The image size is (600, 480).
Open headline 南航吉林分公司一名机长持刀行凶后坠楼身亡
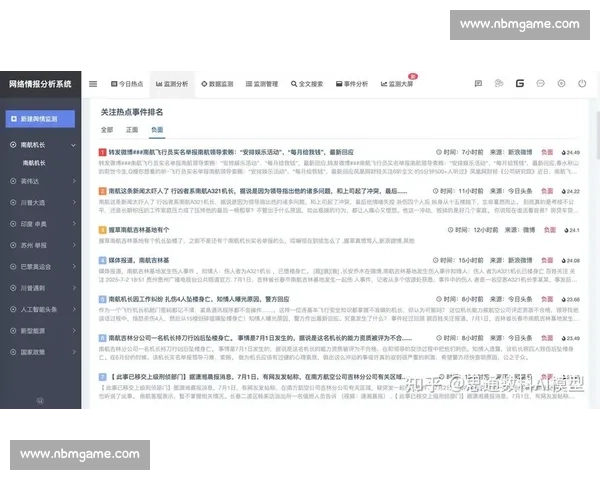(260, 338)
